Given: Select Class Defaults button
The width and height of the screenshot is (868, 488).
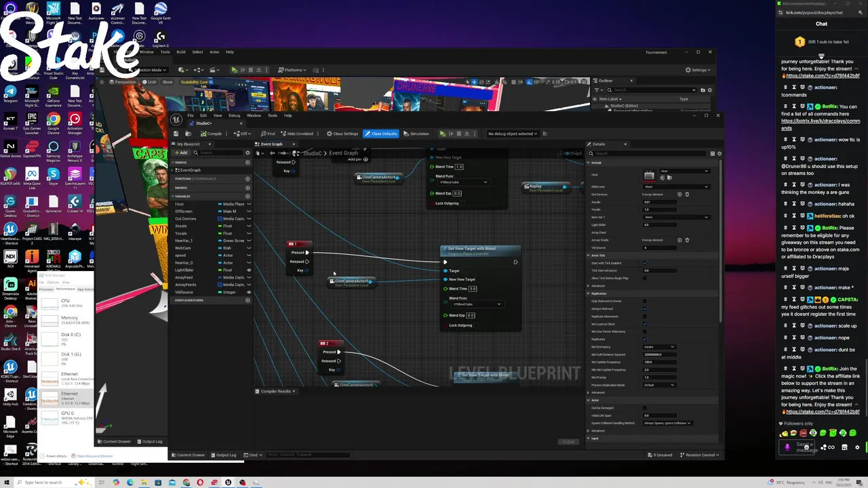Looking at the screenshot, I should coord(381,134).
